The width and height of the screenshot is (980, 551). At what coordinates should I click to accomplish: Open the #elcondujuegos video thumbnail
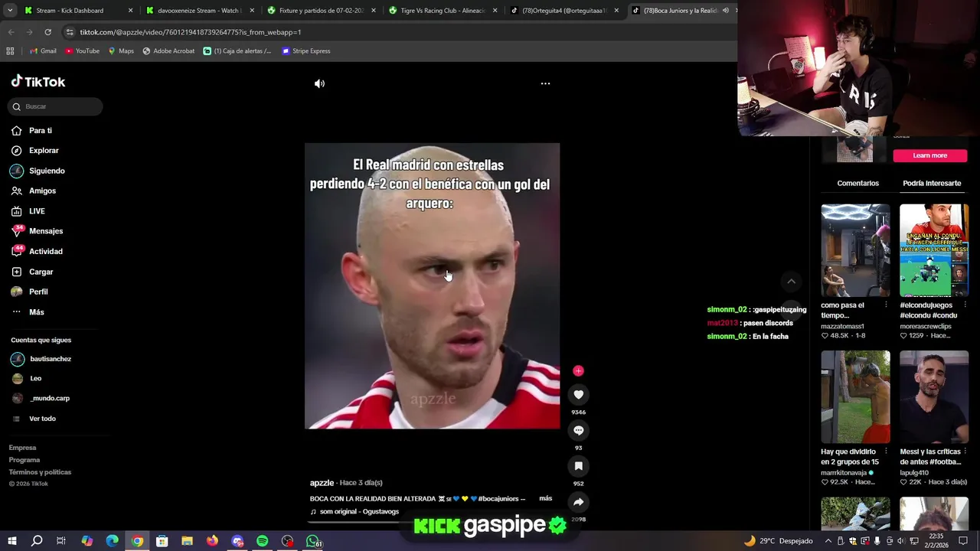934,250
